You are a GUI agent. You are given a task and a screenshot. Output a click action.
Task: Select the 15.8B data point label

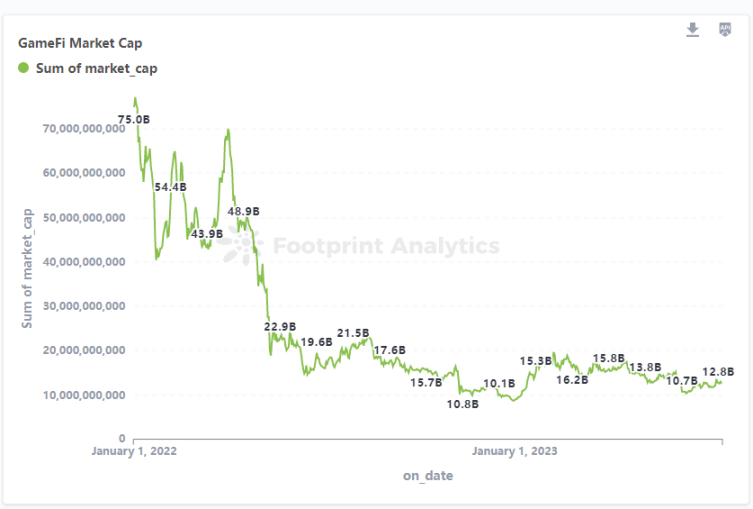[x=609, y=358]
